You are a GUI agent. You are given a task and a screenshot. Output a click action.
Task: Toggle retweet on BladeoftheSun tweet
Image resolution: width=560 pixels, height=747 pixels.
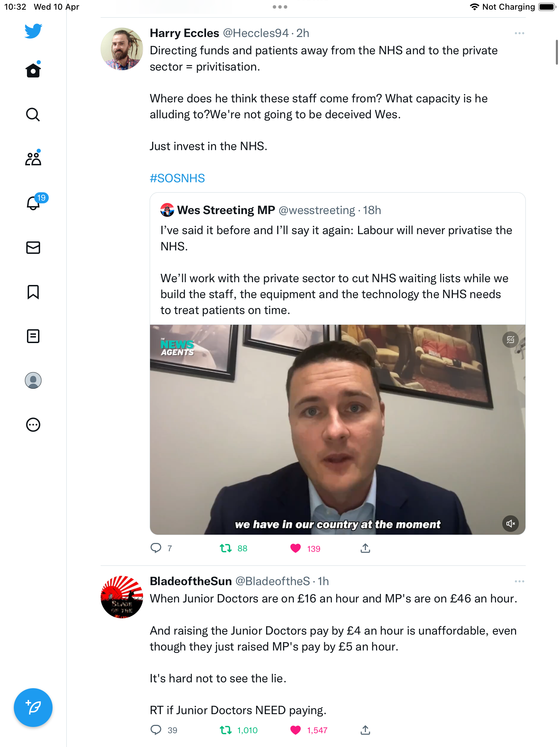[x=226, y=730]
